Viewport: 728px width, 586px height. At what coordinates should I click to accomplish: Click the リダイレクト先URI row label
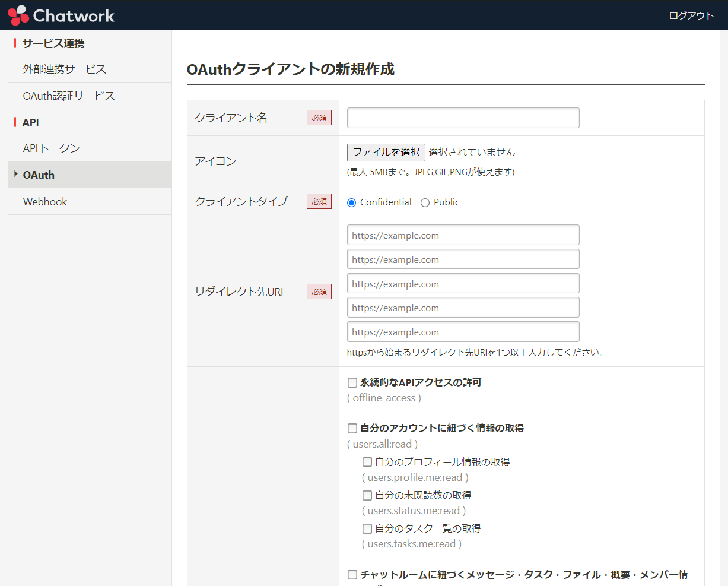pos(239,292)
